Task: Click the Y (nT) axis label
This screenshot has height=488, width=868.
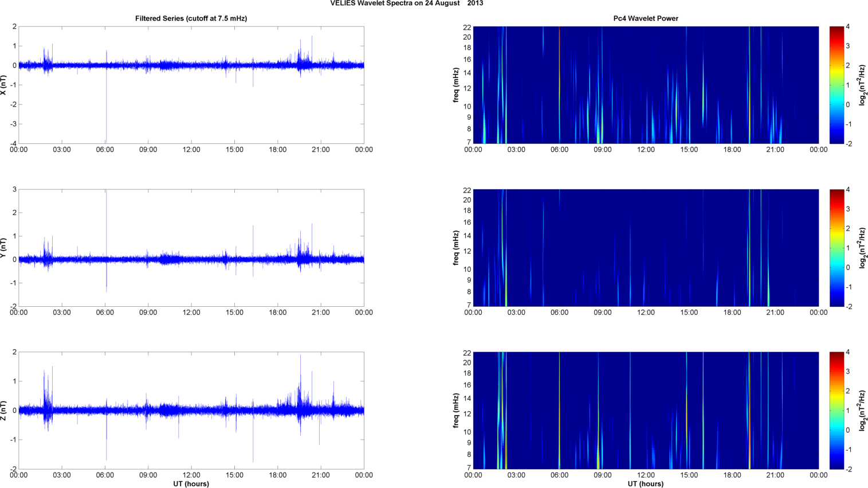Action: tap(3, 248)
